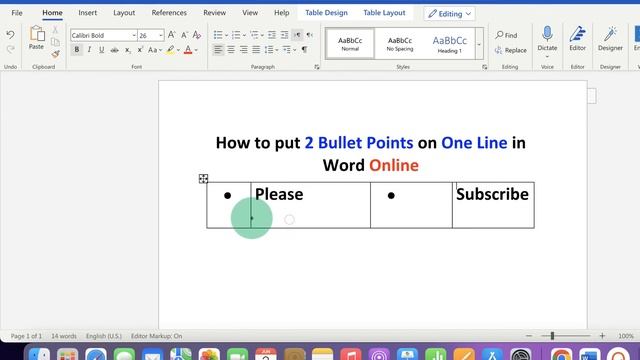
Task: Apply a bulleted list
Action: click(218, 35)
